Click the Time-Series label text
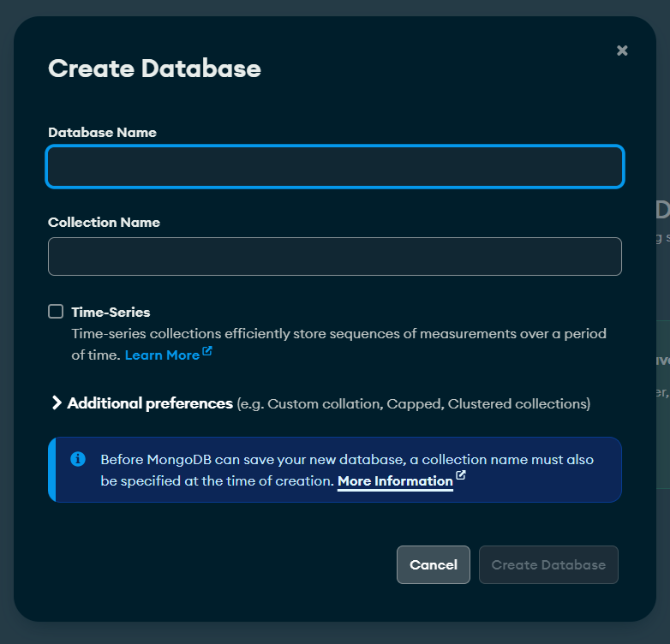The image size is (670, 644). click(x=111, y=313)
